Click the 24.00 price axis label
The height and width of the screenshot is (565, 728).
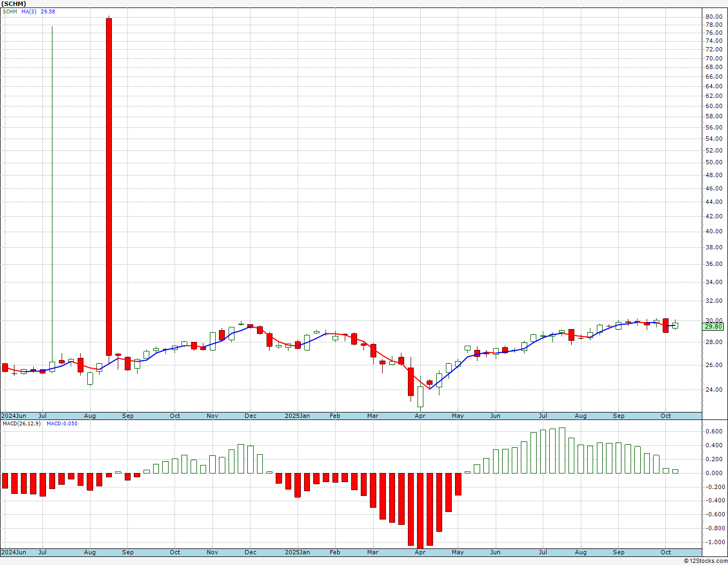714,390
